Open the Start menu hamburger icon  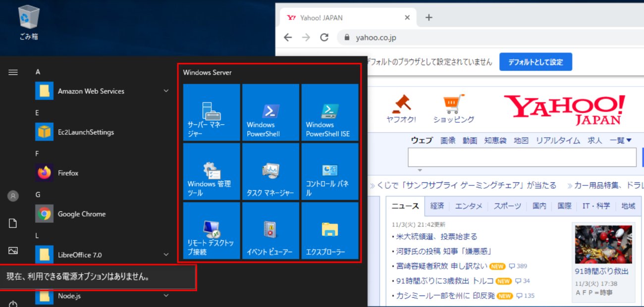(13, 72)
